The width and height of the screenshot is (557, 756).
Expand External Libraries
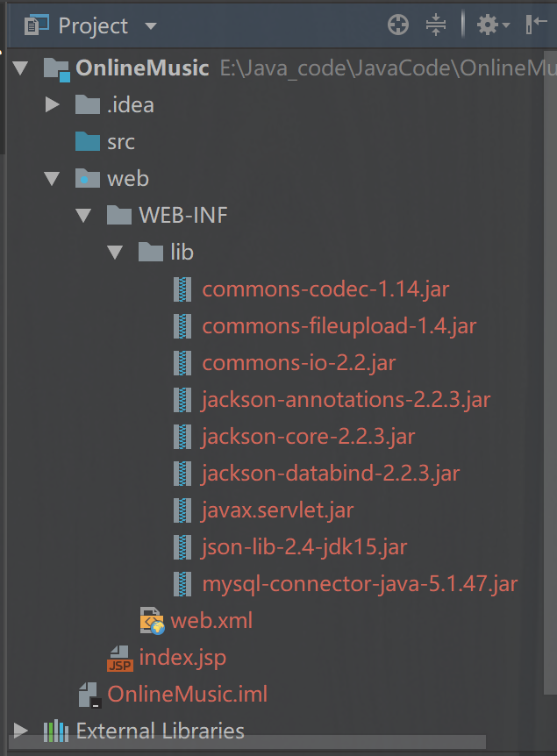tap(21, 731)
